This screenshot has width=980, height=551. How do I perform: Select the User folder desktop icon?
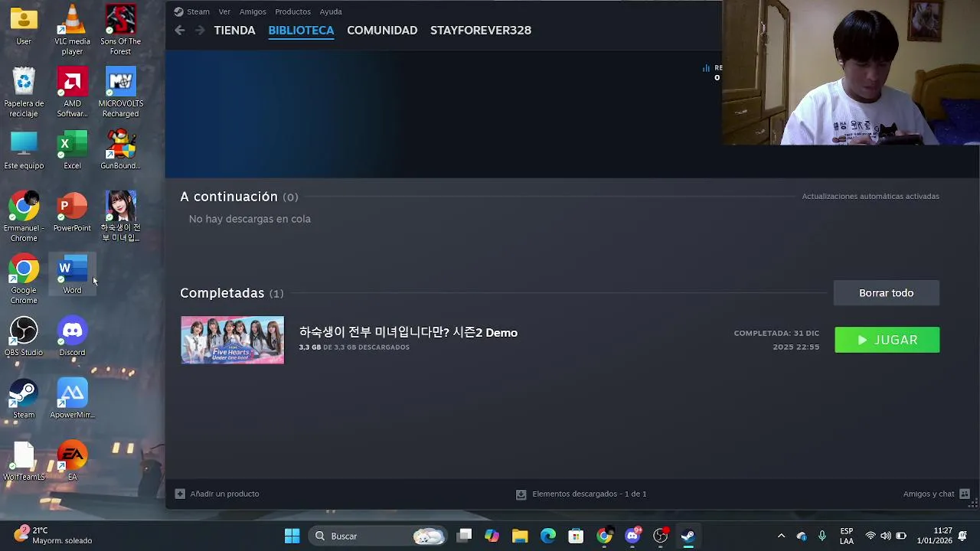tap(24, 25)
